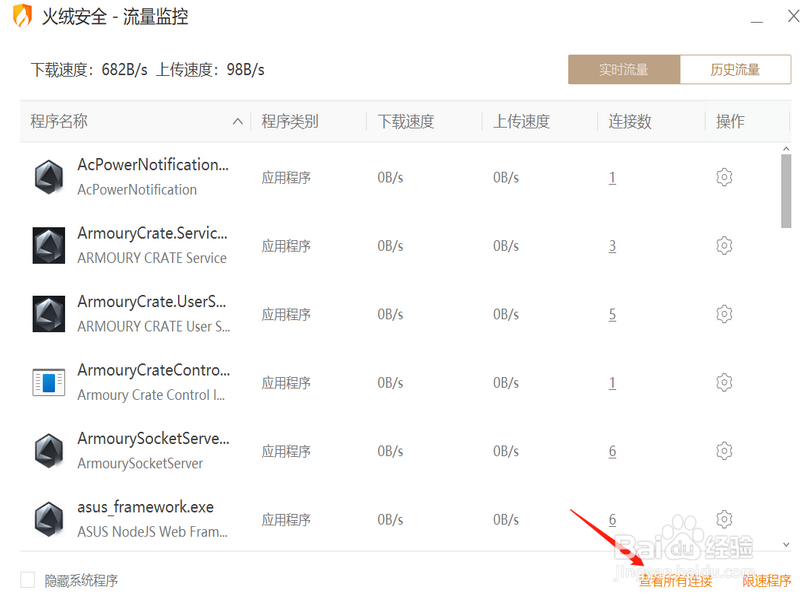The image size is (800, 600).
Task: Click 应用程序 in the asus_framework.exe row
Action: 286,520
